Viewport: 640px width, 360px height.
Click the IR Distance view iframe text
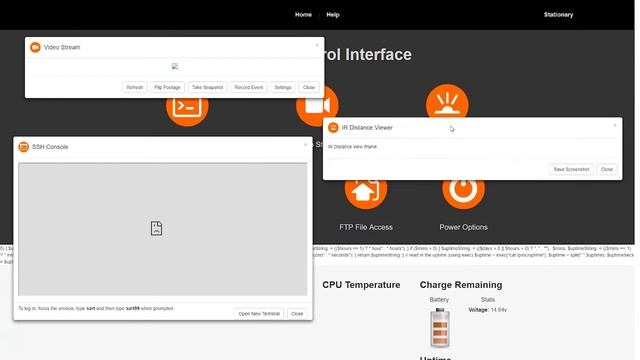pos(352,147)
